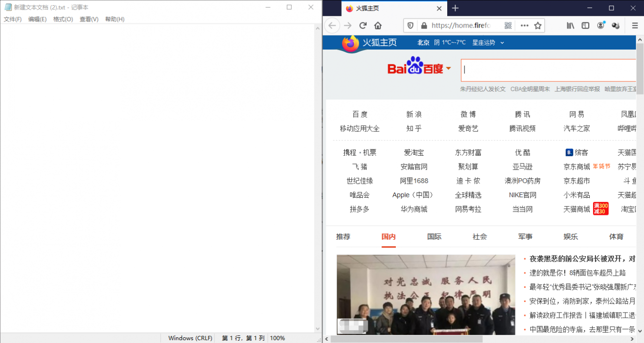Click Firefox horizontal scroll left arrow
644x343 pixels.
click(327, 339)
